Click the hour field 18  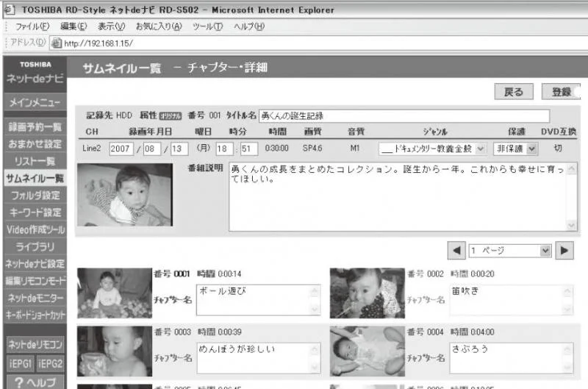coord(225,149)
